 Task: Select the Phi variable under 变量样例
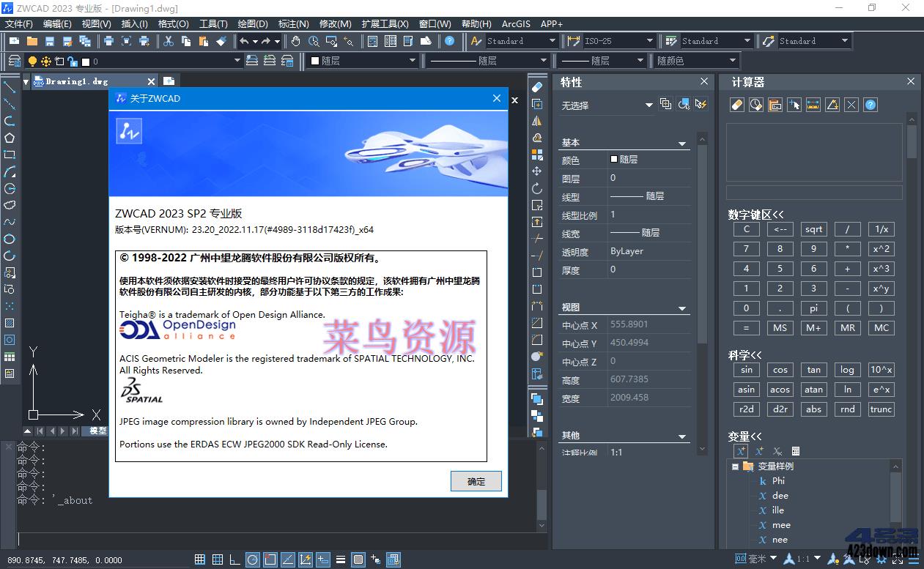778,481
